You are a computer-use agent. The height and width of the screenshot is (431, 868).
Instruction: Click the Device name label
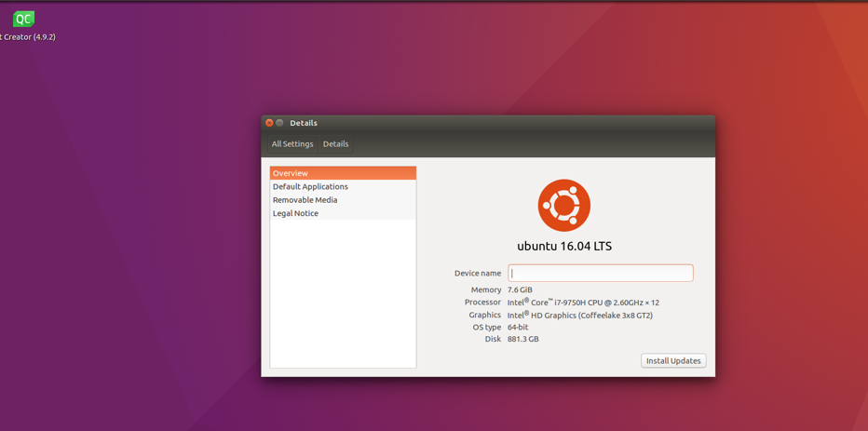(x=478, y=274)
